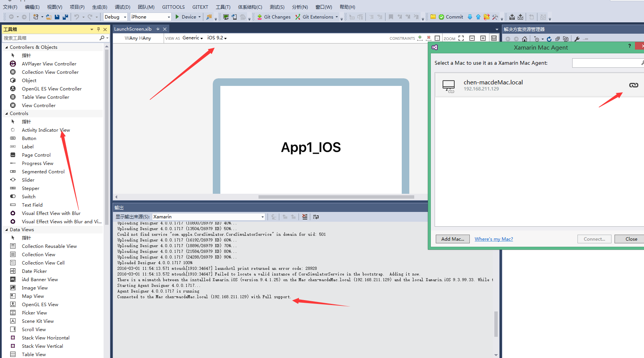Click the Mac Agent search field
Viewport: 644px width, 358px height.
click(x=608, y=63)
